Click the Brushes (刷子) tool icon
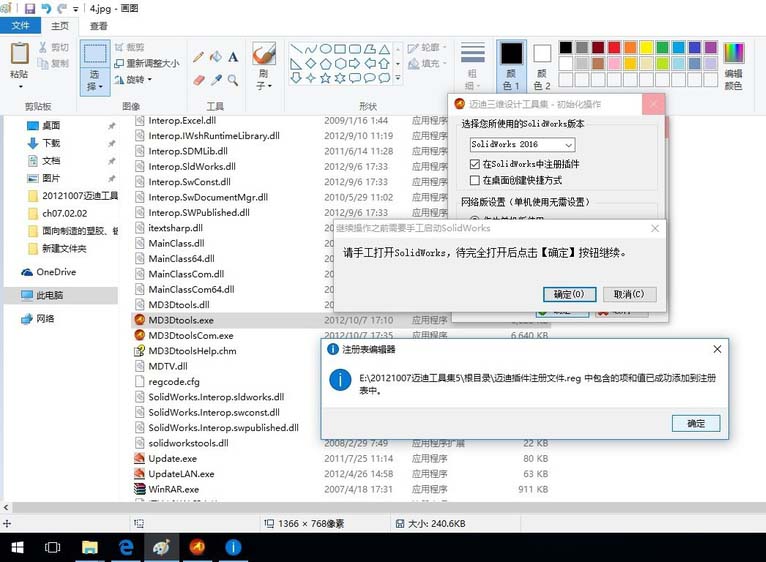The height and width of the screenshot is (562, 766). pyautogui.click(x=264, y=54)
